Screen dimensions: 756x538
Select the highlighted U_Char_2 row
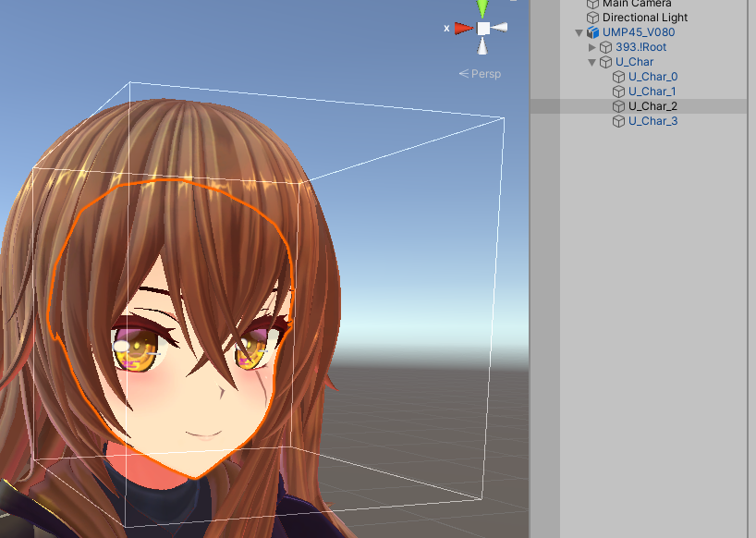[652, 106]
